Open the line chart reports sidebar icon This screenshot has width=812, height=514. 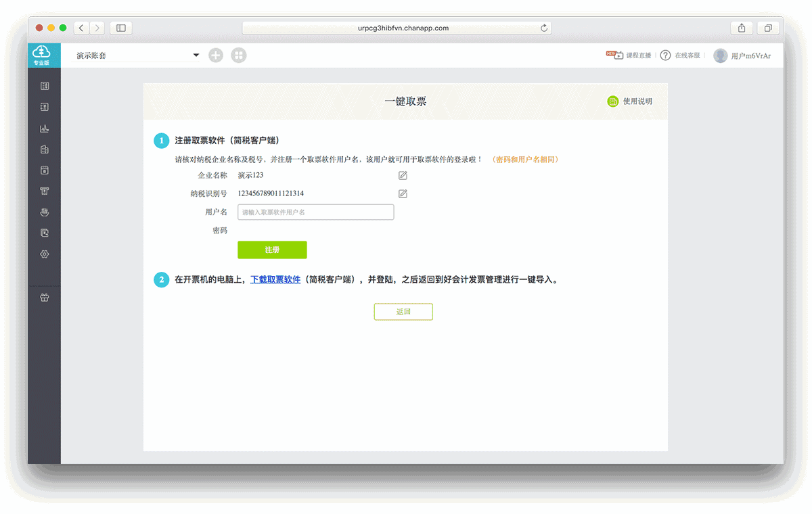point(45,128)
